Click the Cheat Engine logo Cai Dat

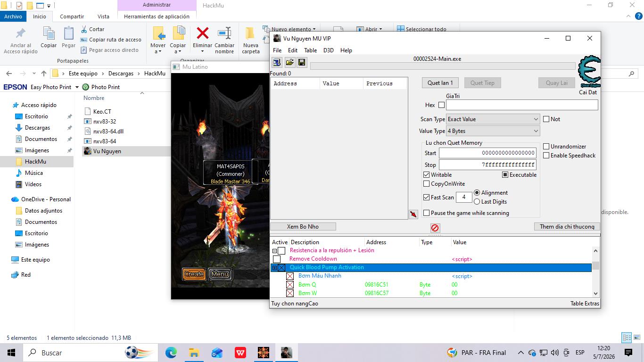(588, 72)
